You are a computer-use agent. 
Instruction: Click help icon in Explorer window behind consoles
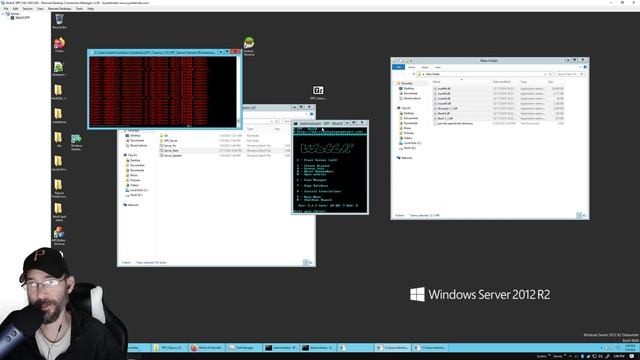click(x=311, y=114)
